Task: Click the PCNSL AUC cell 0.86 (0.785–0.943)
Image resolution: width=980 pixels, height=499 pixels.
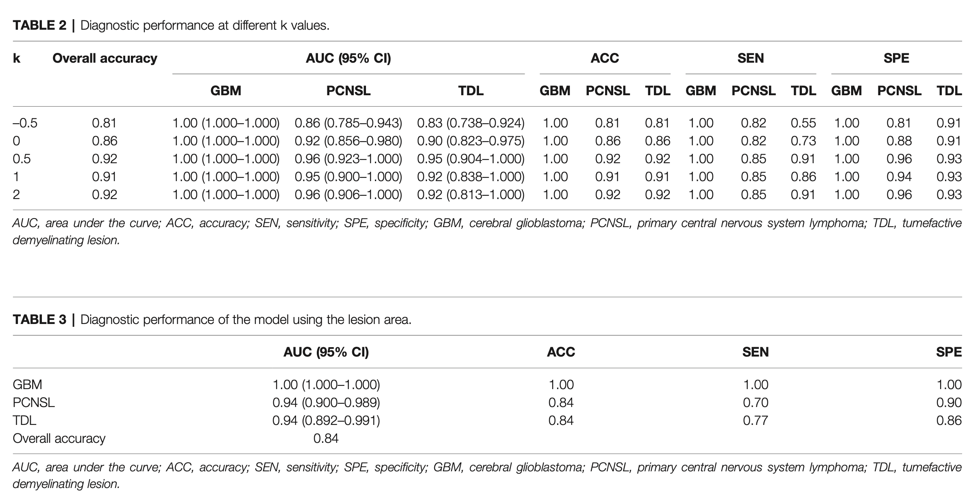Action: click(348, 123)
